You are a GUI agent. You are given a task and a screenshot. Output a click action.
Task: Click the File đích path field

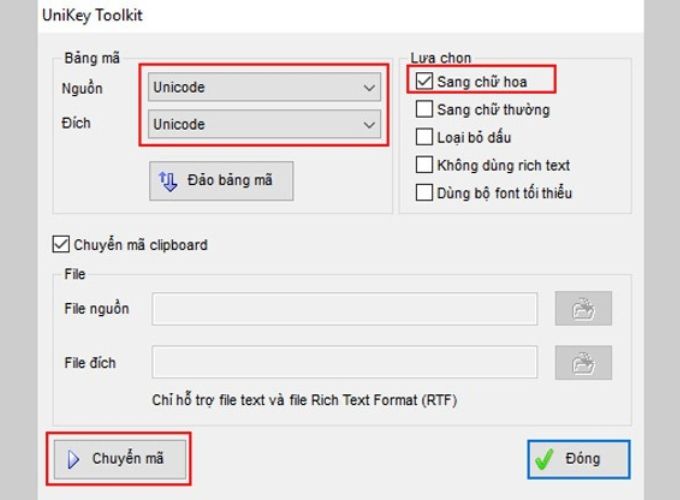pyautogui.click(x=345, y=363)
